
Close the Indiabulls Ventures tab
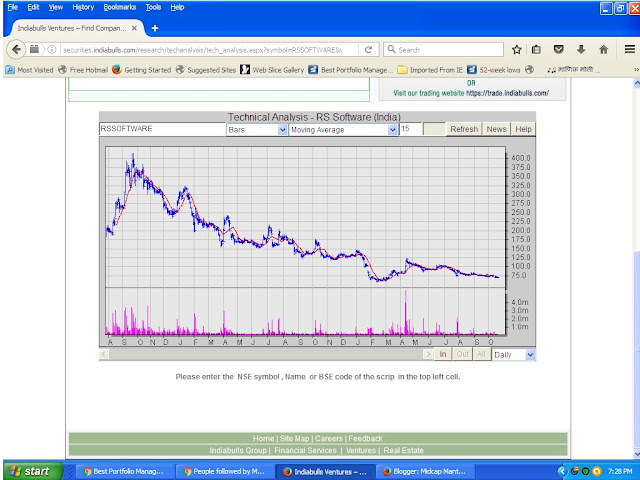tap(134, 28)
